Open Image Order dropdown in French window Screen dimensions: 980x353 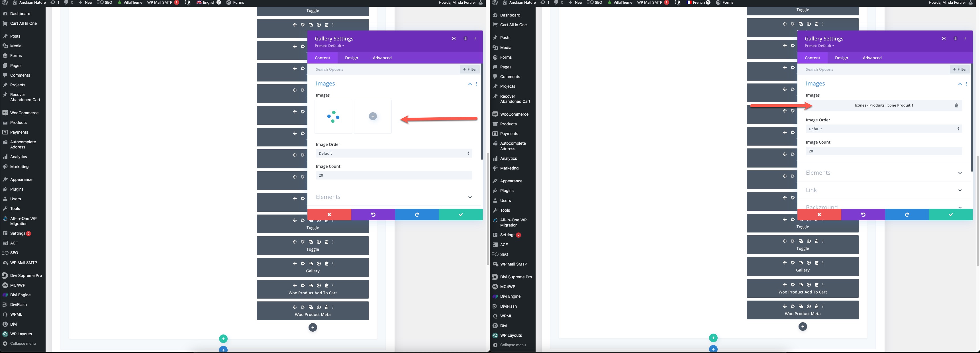[884, 129]
